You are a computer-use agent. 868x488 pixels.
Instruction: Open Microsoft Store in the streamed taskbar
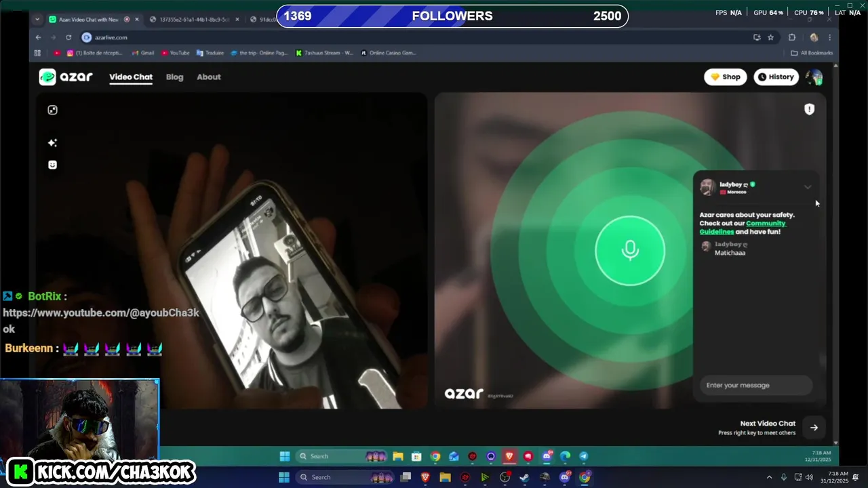tap(416, 456)
